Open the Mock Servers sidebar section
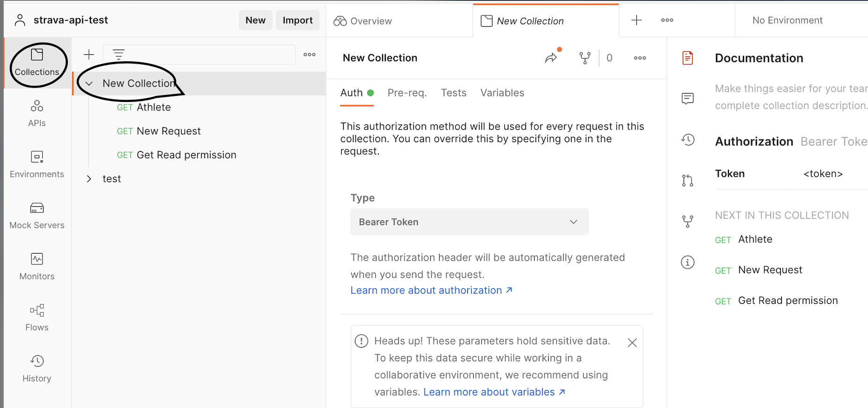Image resolution: width=868 pixels, height=408 pixels. tap(37, 216)
